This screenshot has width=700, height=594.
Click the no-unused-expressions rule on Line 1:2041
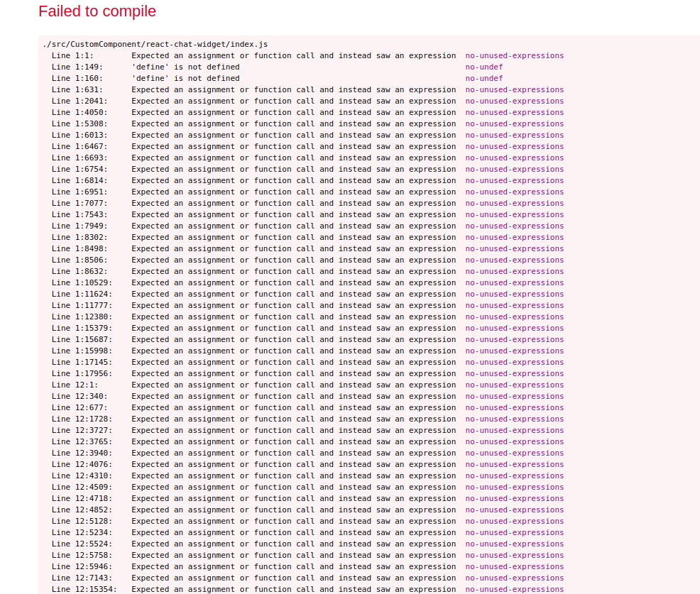tap(514, 101)
